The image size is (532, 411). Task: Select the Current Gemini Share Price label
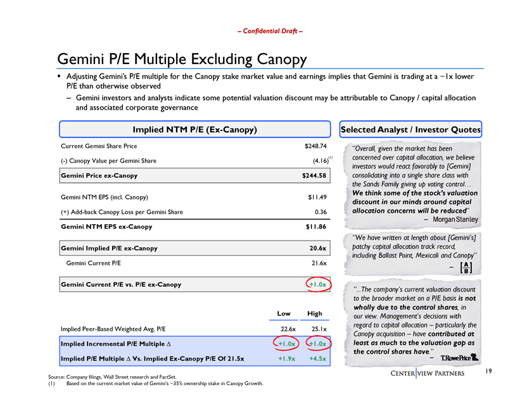tap(99, 146)
